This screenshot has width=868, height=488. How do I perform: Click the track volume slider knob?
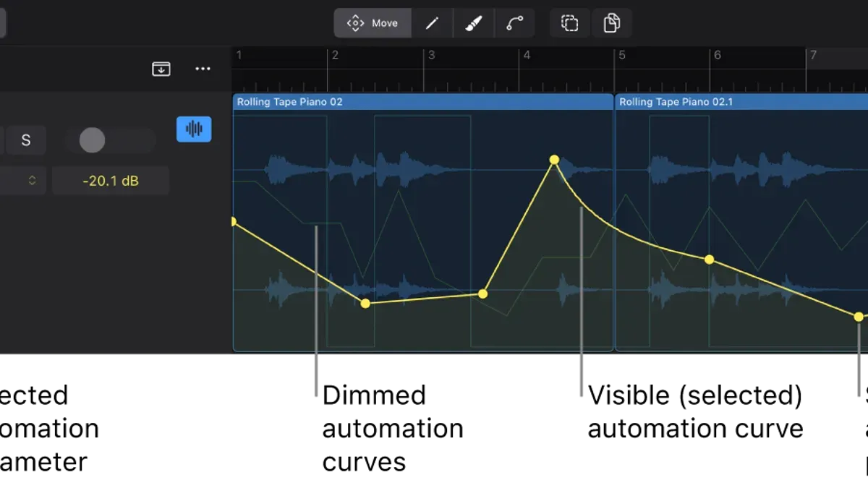point(92,140)
